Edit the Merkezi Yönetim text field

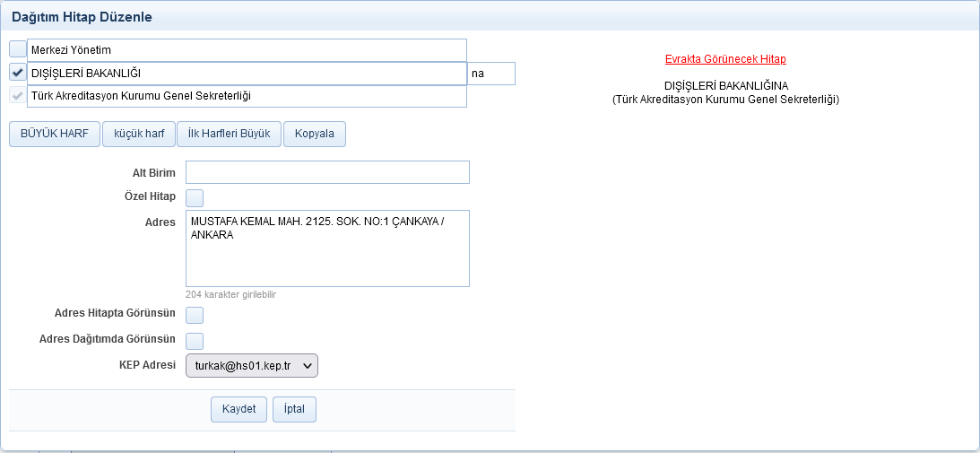point(247,50)
